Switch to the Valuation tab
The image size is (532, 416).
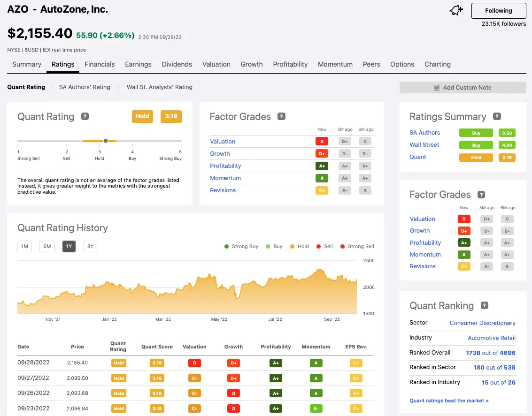point(216,64)
